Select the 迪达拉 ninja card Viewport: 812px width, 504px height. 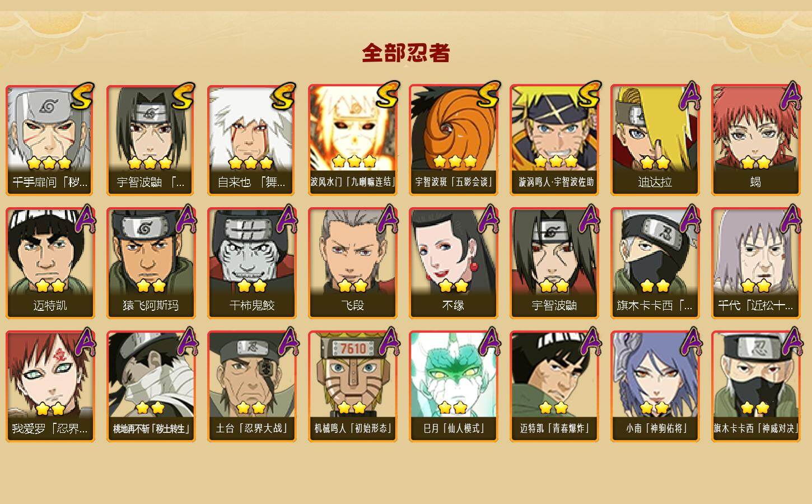pyautogui.click(x=655, y=140)
